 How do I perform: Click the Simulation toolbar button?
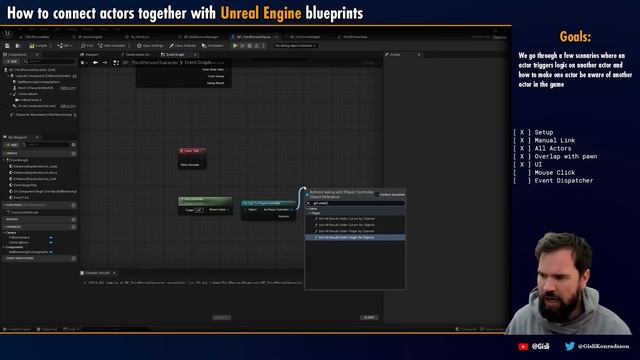(x=212, y=46)
